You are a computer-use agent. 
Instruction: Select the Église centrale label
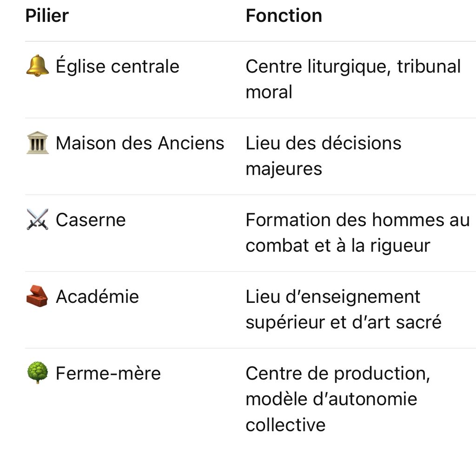[117, 66]
